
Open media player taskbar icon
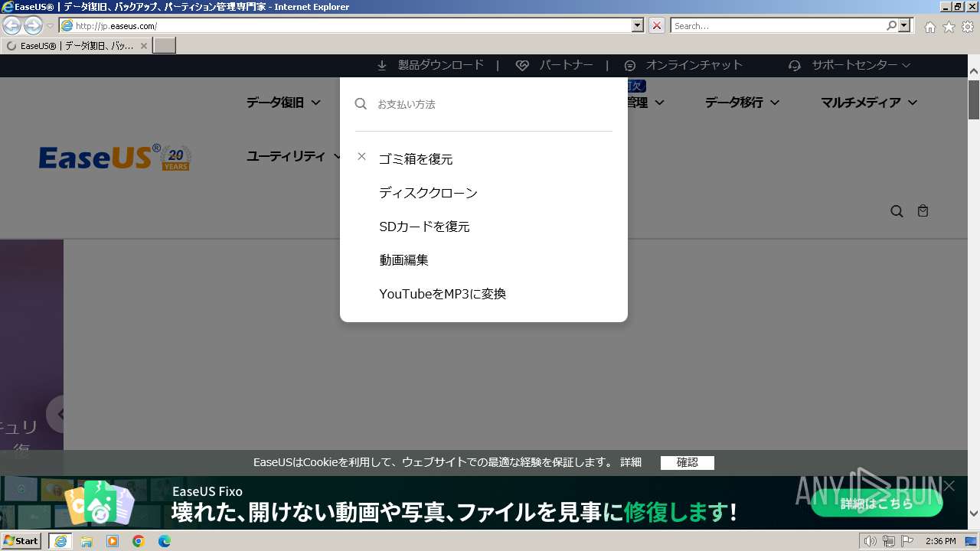pyautogui.click(x=113, y=541)
